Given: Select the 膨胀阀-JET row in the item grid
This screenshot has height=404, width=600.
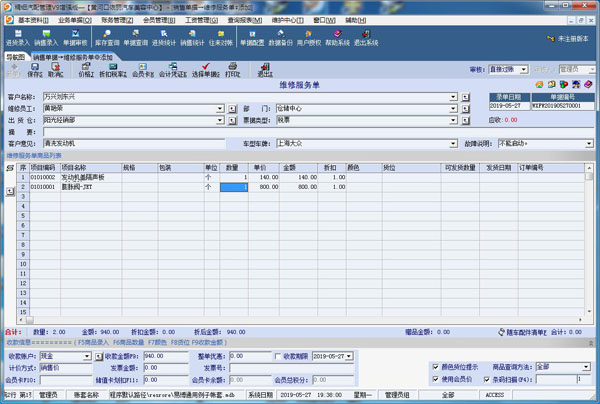Looking at the screenshot, I should tap(100, 187).
